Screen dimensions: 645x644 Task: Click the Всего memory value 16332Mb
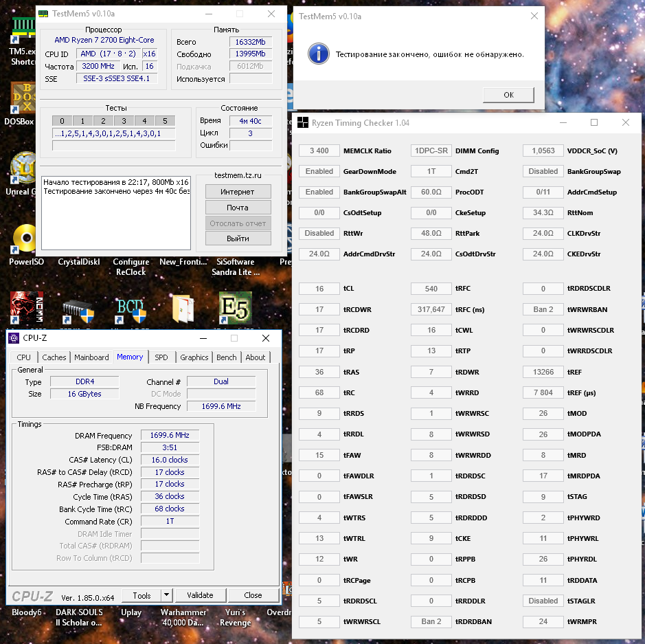click(251, 42)
